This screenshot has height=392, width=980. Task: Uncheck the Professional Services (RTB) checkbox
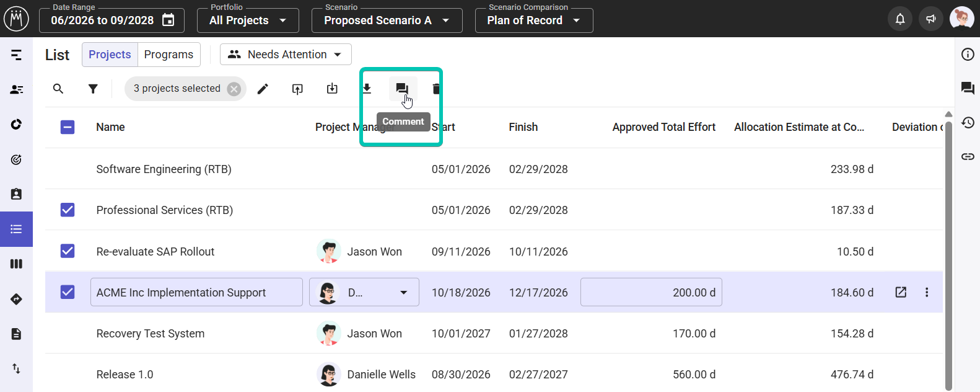click(68, 210)
